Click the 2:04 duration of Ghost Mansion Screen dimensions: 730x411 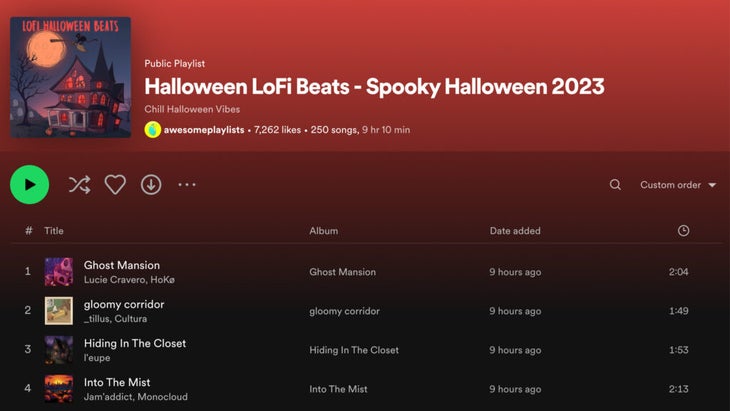678,272
